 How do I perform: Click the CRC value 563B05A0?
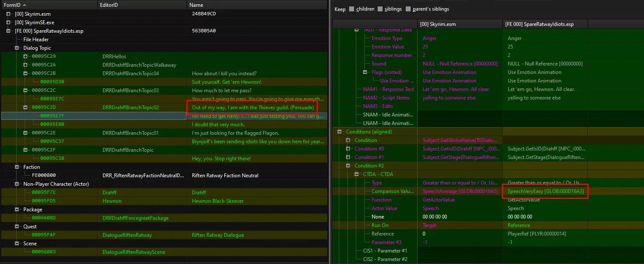[204, 31]
